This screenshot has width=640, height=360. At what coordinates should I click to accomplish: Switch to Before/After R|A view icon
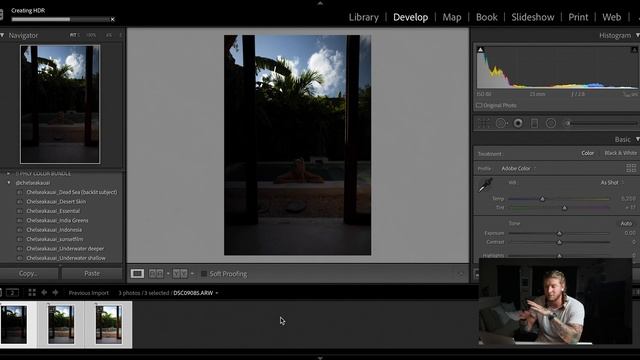pos(156,273)
